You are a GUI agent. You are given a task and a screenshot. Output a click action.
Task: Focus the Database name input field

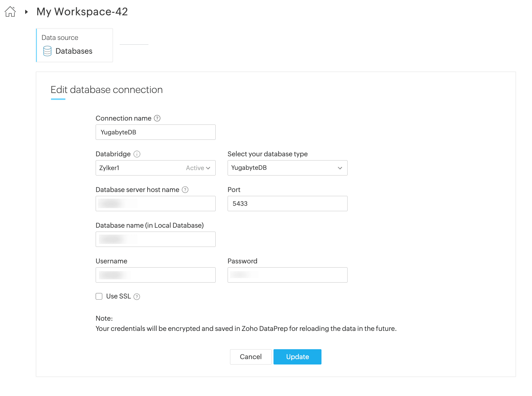[x=155, y=239]
